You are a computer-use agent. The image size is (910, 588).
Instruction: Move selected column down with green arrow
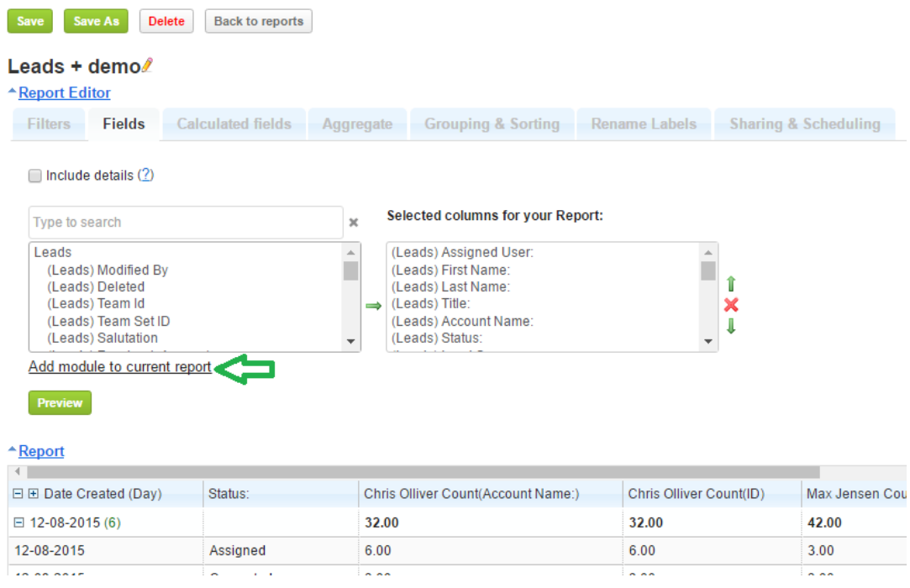(x=731, y=326)
